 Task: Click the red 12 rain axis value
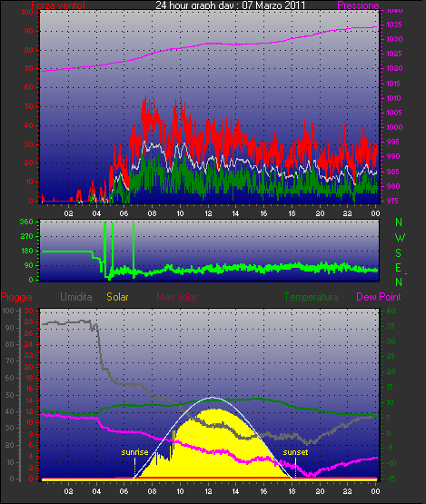(29, 411)
